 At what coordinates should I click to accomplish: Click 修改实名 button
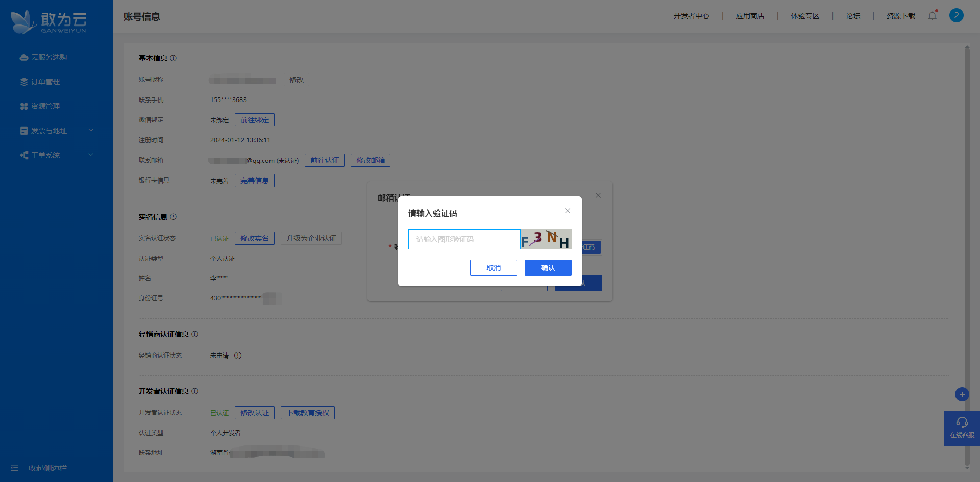pyautogui.click(x=255, y=238)
